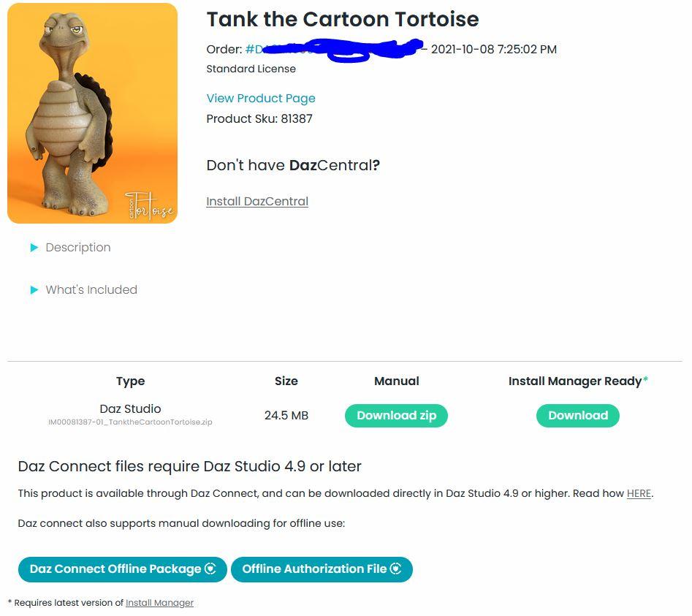Click the Tank the Cartoon Tortoise title
Screen dimensions: 692x616
coord(343,19)
